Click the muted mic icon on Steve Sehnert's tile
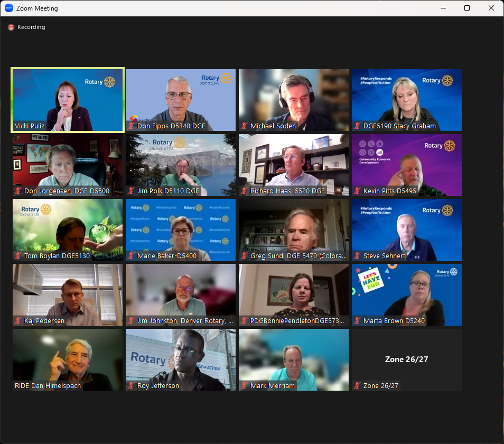 pyautogui.click(x=357, y=256)
